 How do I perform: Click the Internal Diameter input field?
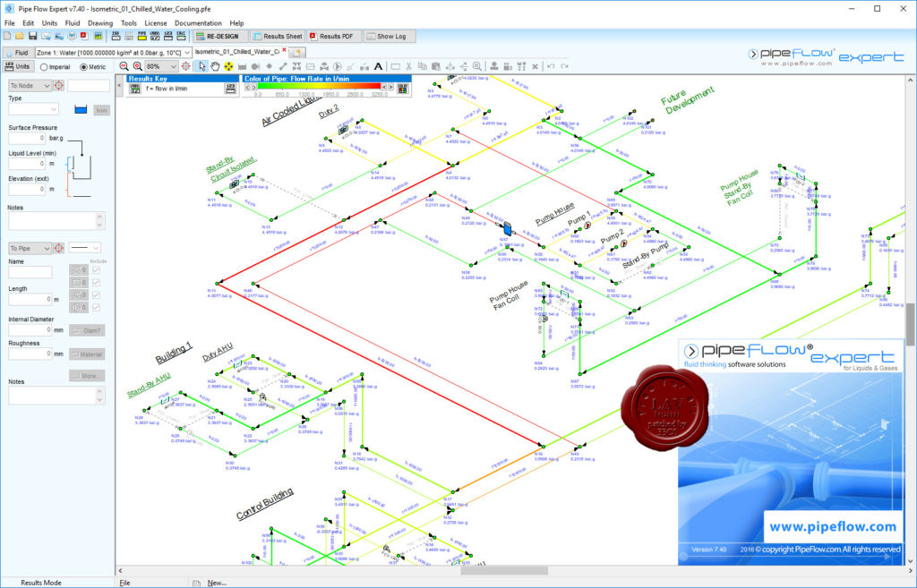[x=30, y=330]
